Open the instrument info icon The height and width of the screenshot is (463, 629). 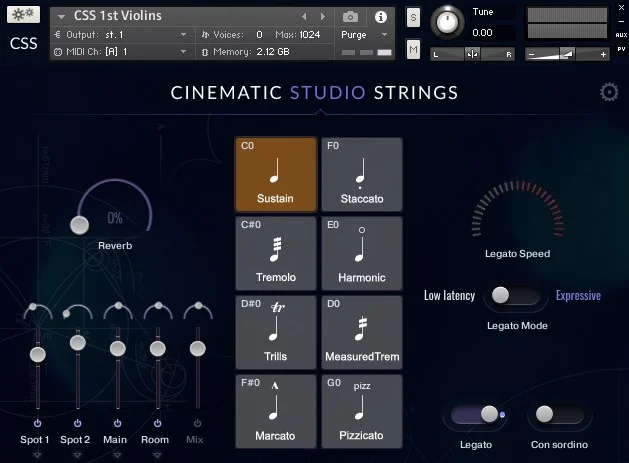coord(381,17)
